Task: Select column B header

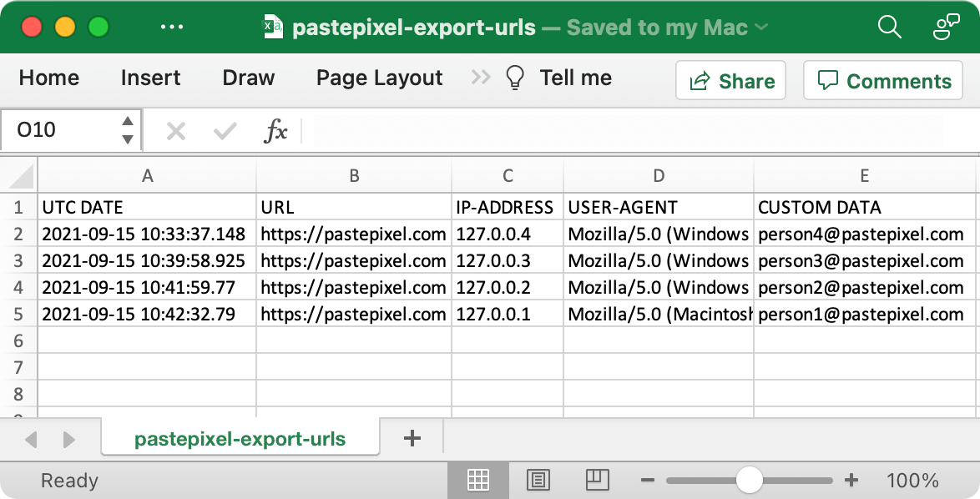Action: (354, 176)
